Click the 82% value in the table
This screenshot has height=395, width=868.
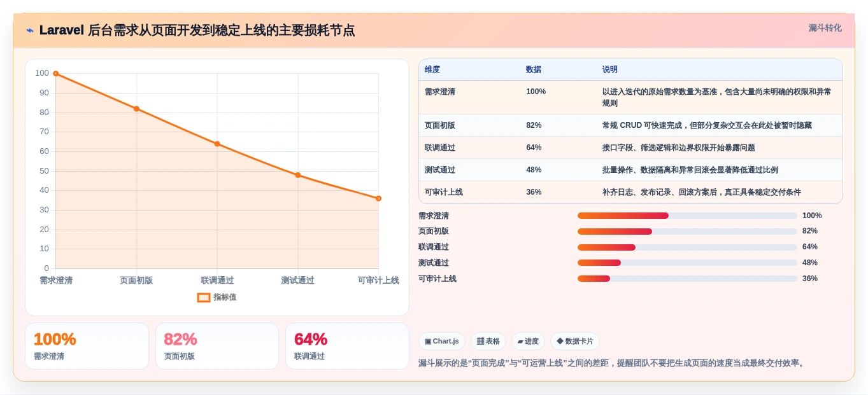(x=534, y=125)
